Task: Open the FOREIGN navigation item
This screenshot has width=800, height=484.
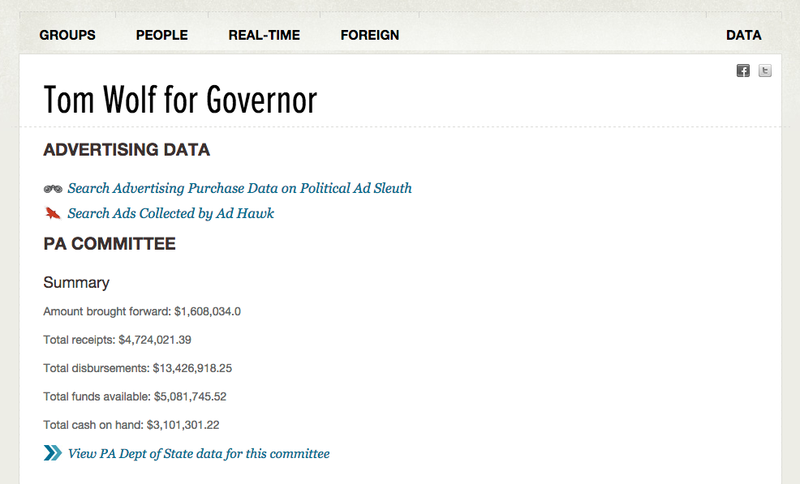Action: coord(369,35)
